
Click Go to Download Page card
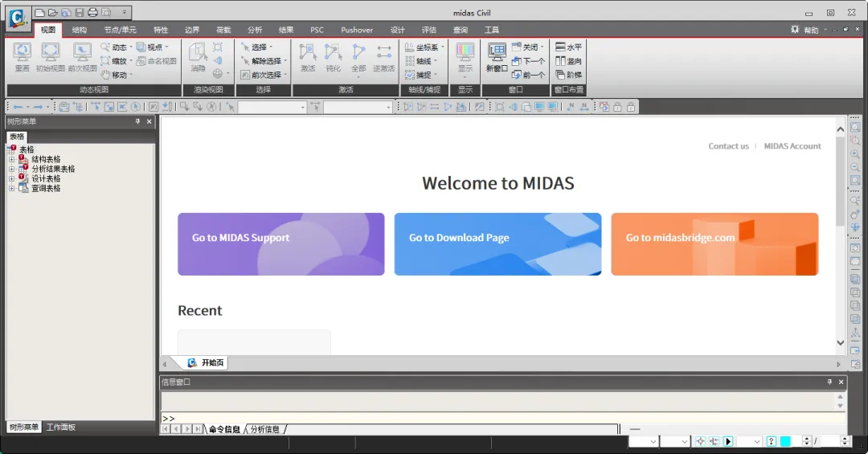coord(497,244)
